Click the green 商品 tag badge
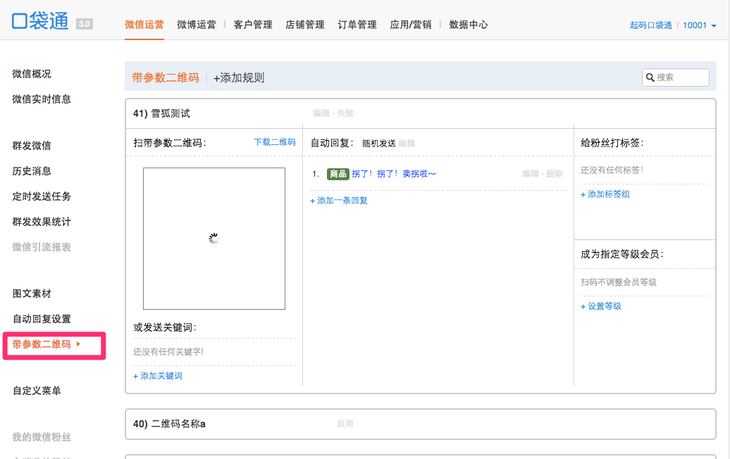The image size is (730, 459). (x=338, y=174)
